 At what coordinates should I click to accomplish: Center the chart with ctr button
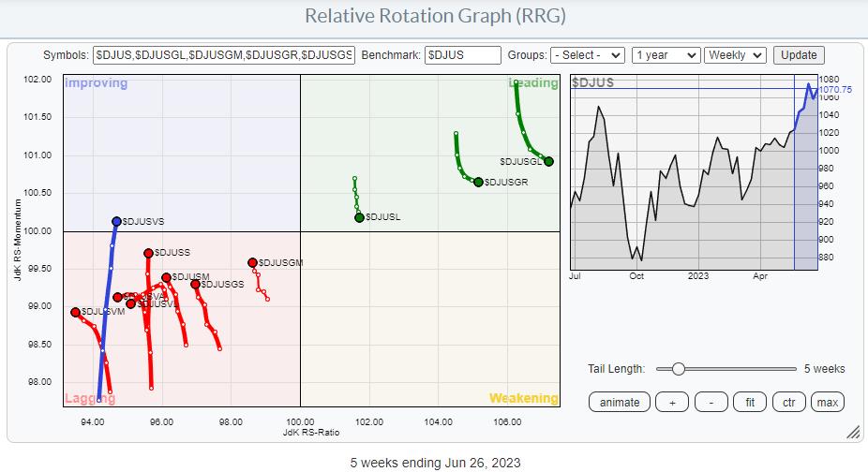point(789,402)
